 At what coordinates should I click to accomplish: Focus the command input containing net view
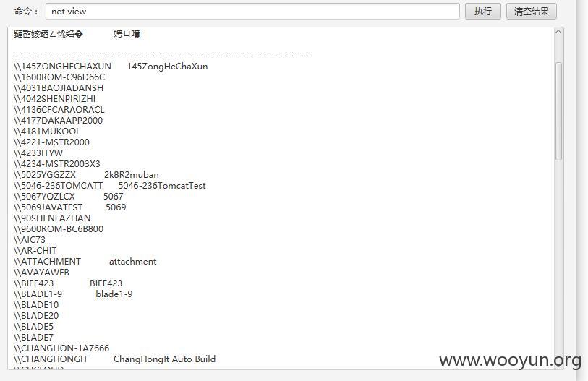(x=252, y=12)
